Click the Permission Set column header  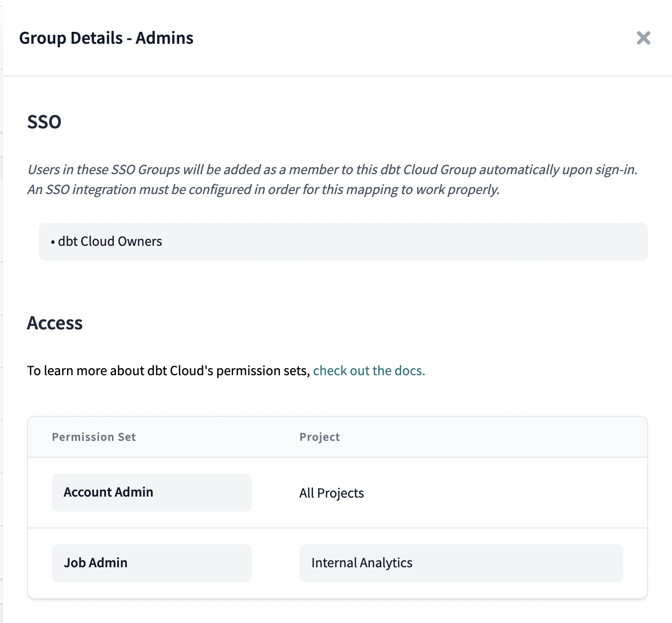[94, 437]
